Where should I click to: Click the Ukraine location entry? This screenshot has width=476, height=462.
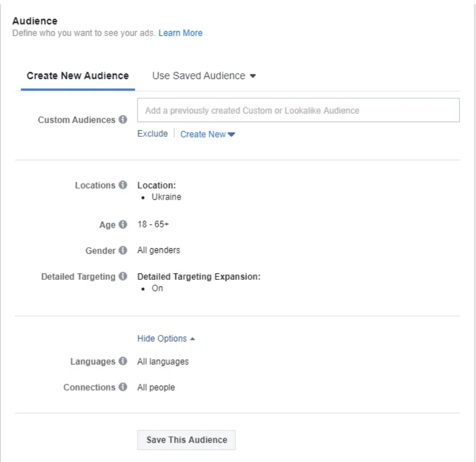pos(166,197)
